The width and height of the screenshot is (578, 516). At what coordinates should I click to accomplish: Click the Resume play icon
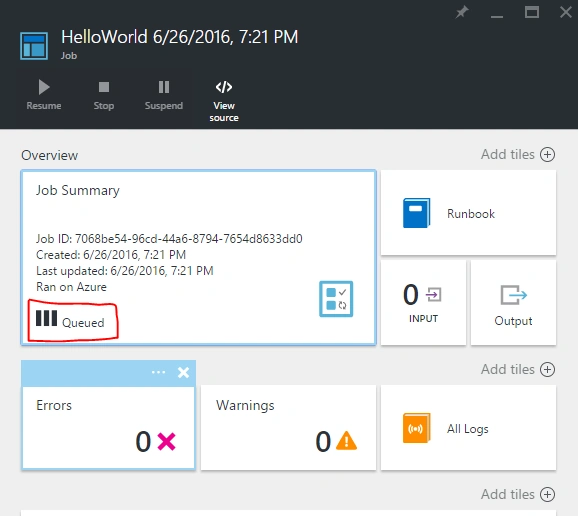[44, 88]
